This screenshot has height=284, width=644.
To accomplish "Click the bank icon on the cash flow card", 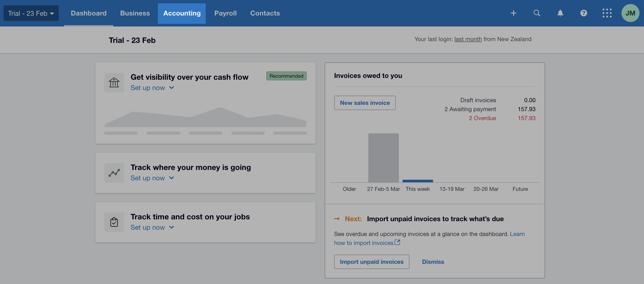I will (114, 82).
